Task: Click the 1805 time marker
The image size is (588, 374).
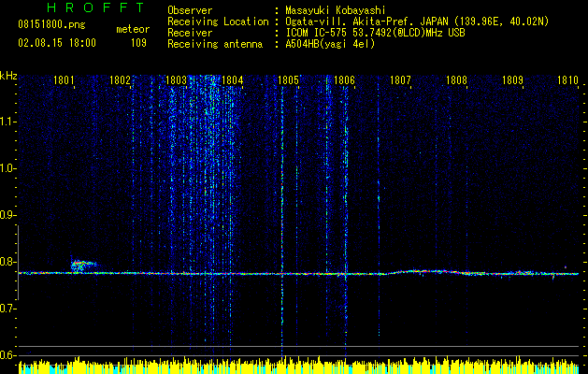Action: coord(288,80)
